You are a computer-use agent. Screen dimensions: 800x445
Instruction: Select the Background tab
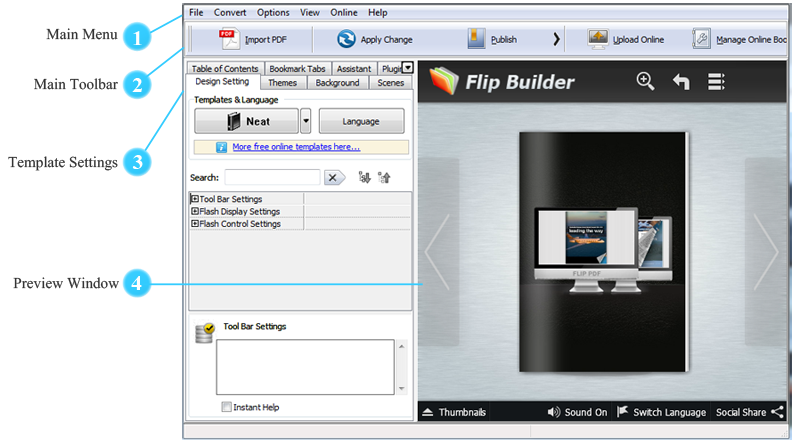pos(337,83)
